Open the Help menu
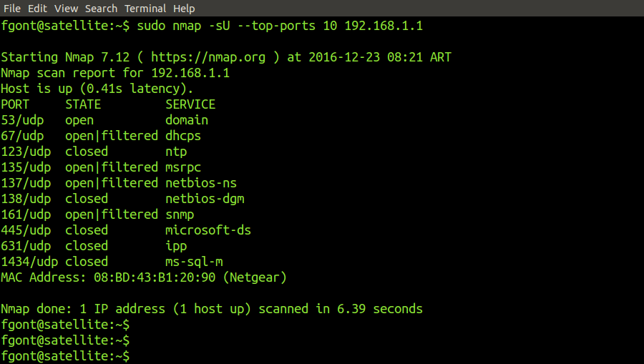This screenshot has width=644, height=364. 184,9
